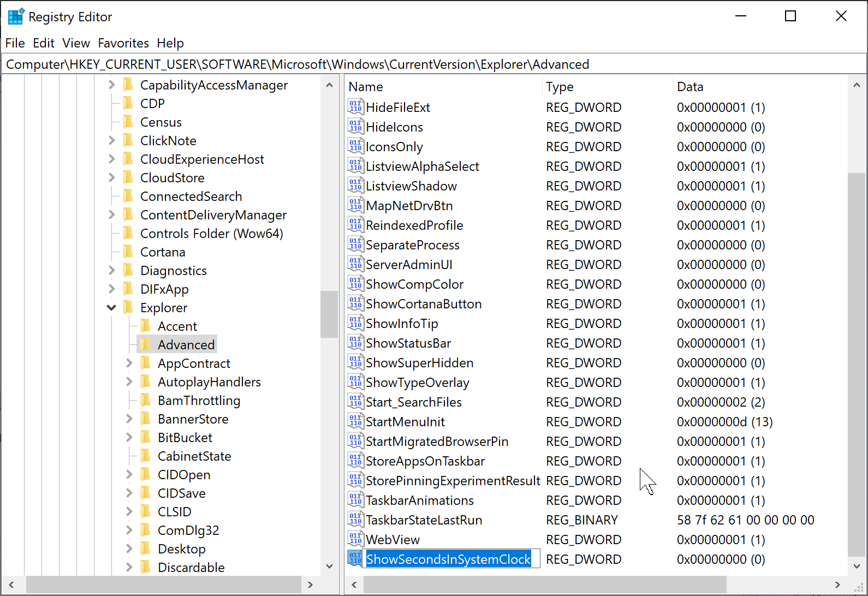Expand the CapabilityAccessManager key

point(111,85)
